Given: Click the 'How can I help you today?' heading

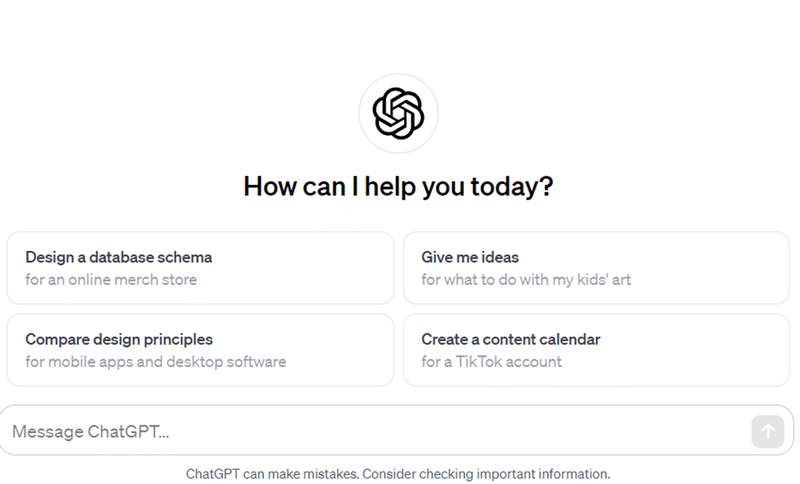Looking at the screenshot, I should pos(398,186).
